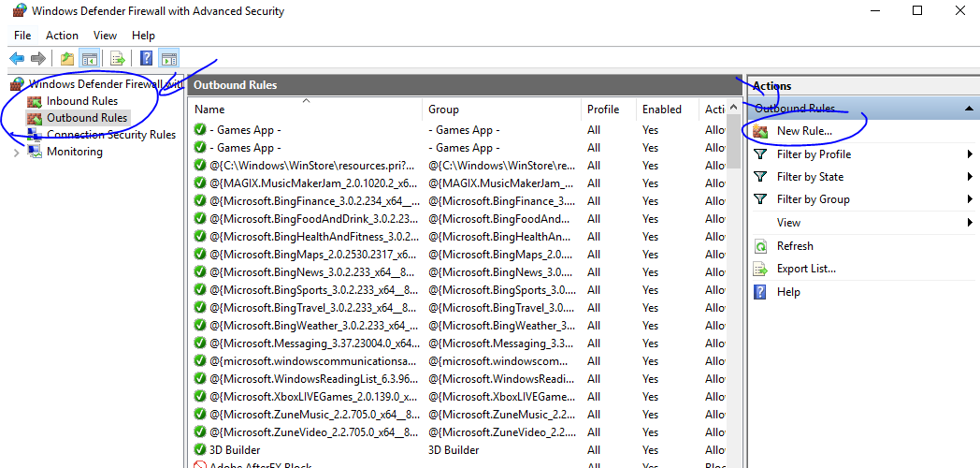Open the Action menu
This screenshot has height=468, width=980.
click(62, 36)
